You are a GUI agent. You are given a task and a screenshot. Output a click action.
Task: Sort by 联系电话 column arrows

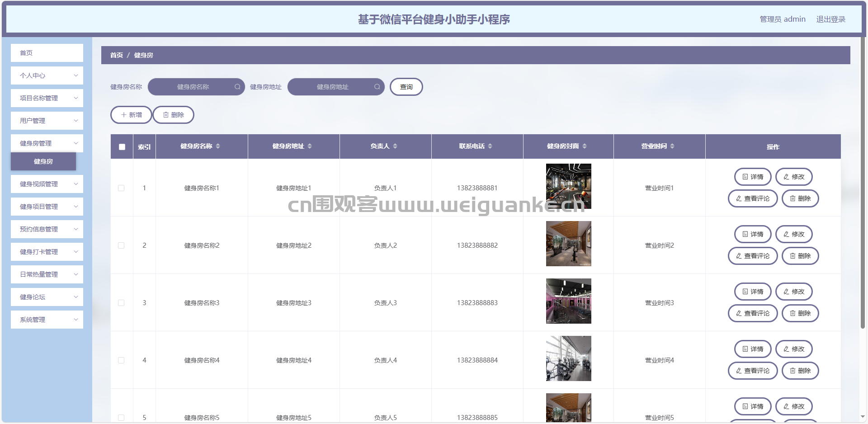click(x=490, y=146)
